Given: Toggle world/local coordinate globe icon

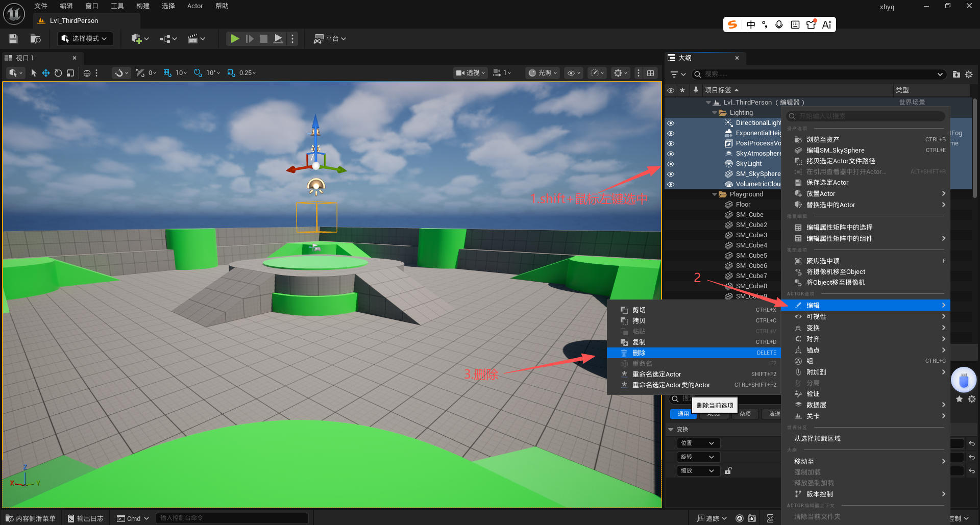Looking at the screenshot, I should click(87, 73).
